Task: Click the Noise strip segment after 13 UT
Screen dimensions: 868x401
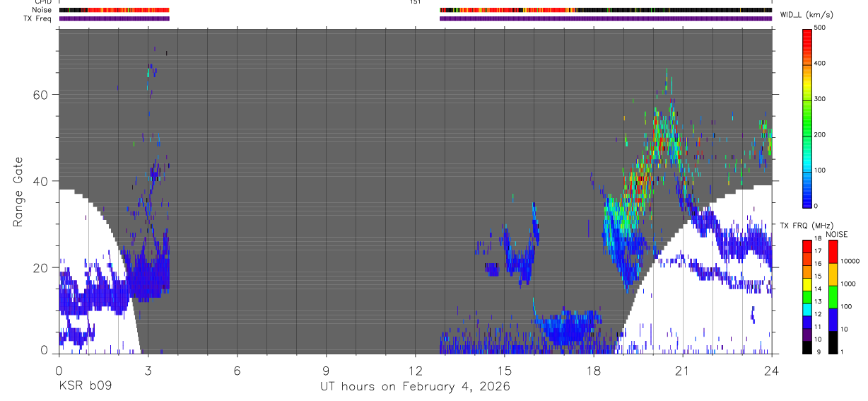Action: (x=606, y=10)
